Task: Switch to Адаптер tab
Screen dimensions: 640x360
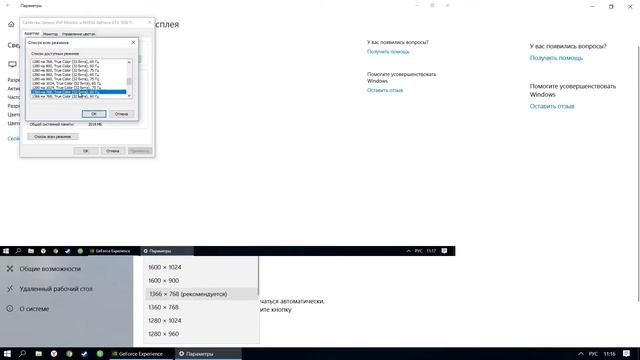Action: [31, 34]
